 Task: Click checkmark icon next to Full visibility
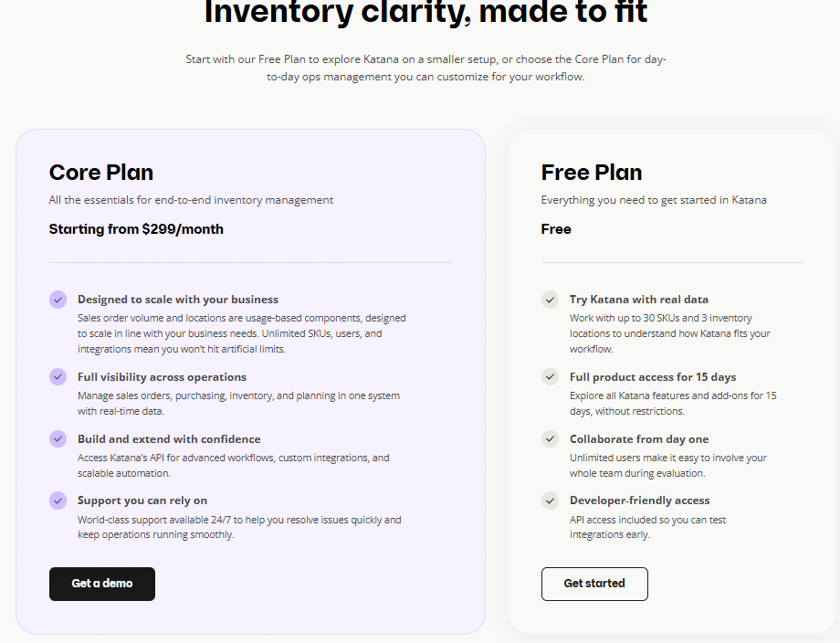[58, 377]
